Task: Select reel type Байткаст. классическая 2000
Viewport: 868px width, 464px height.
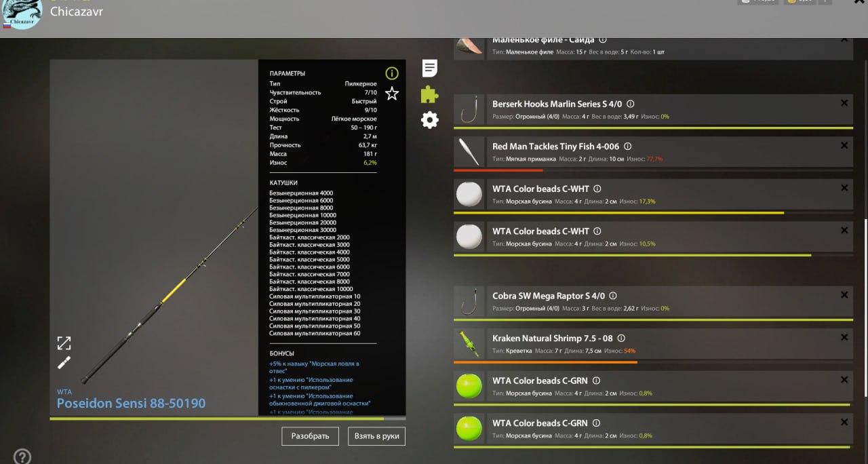Action: (x=309, y=237)
